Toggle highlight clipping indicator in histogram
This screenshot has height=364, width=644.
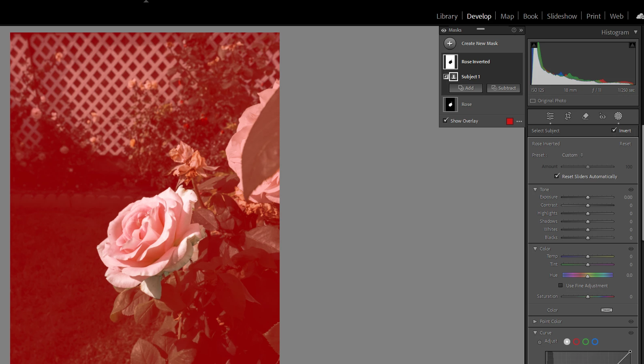click(632, 45)
